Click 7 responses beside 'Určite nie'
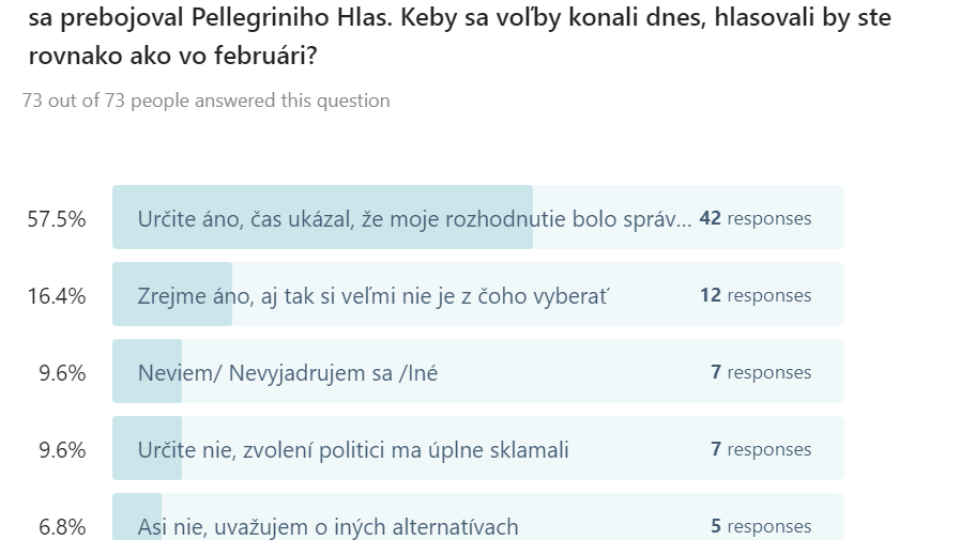Viewport: 960px width, 540px height. tap(761, 449)
